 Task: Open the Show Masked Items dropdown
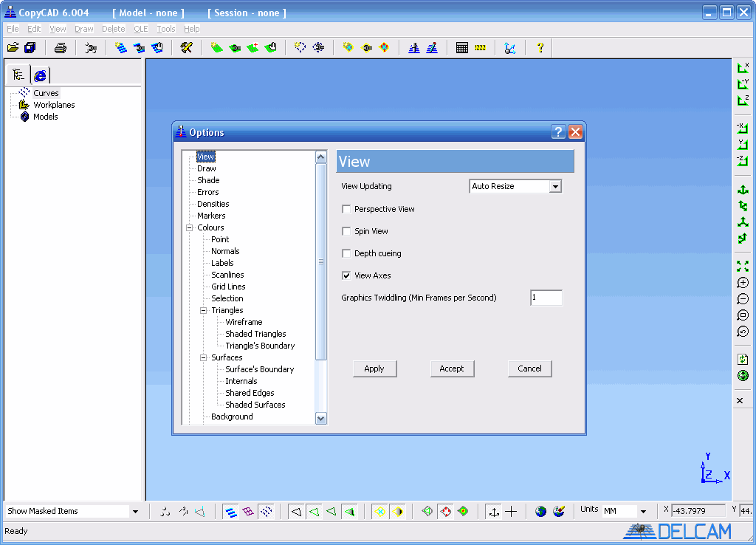point(136,511)
